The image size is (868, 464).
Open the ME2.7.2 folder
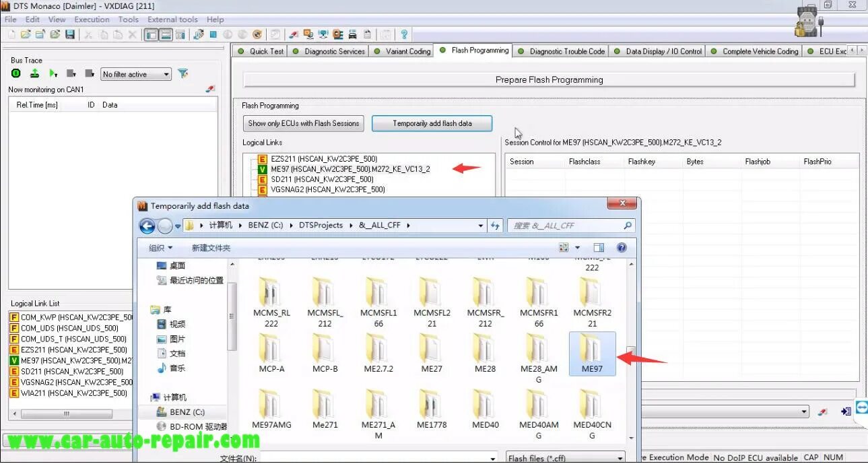coord(378,353)
